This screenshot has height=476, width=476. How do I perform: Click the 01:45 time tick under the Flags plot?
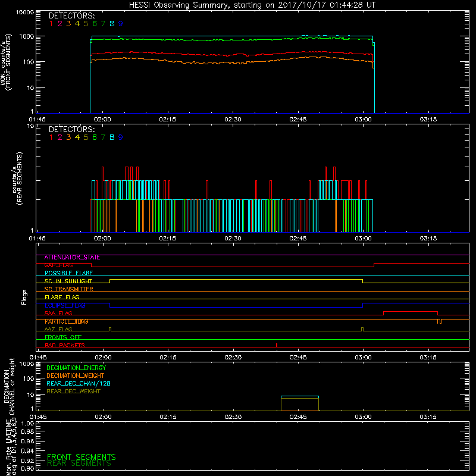tap(38, 358)
